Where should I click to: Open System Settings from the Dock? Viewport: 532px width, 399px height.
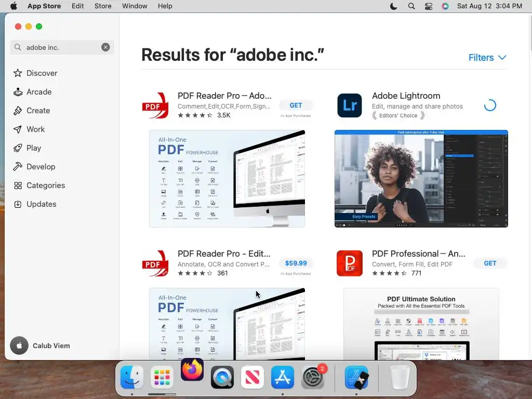313,377
